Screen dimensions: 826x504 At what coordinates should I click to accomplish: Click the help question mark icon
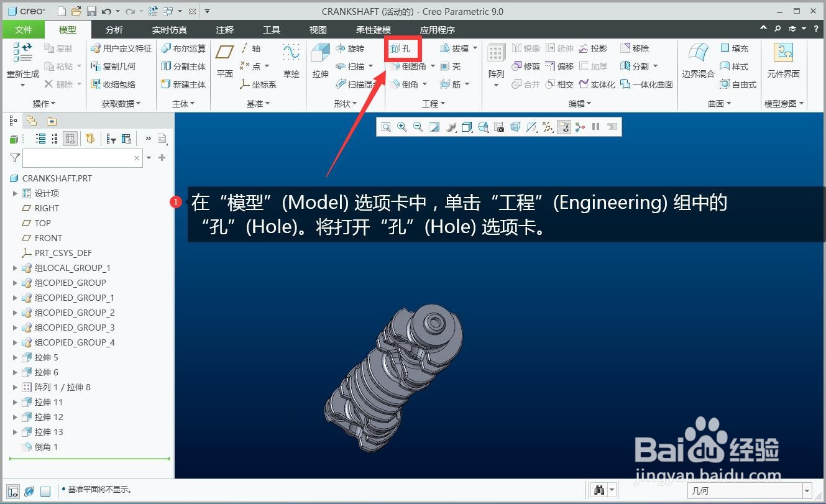(816, 29)
